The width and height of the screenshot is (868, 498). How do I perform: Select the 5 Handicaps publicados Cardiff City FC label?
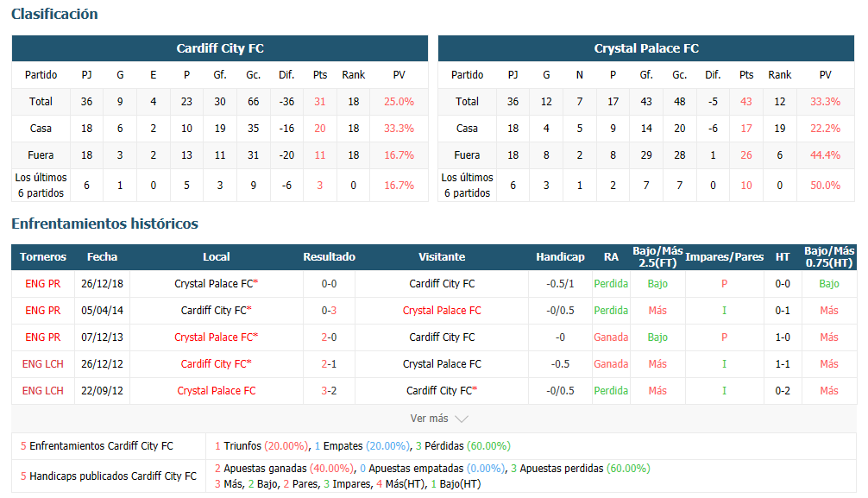(x=109, y=476)
